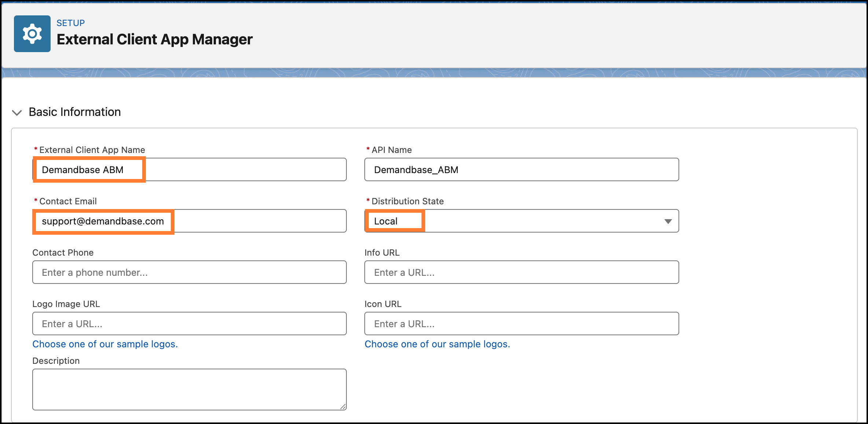Click the Icon URL input field
Screen dimensions: 868x424
pyautogui.click(x=521, y=324)
